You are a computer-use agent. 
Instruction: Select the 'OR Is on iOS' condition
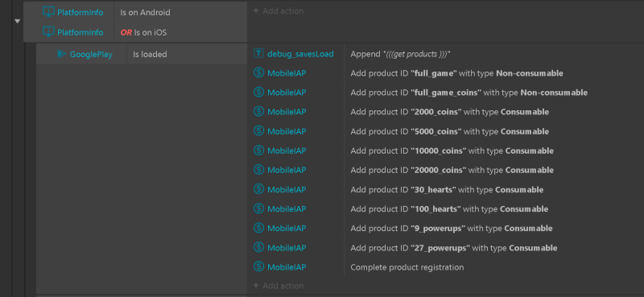[x=143, y=32]
